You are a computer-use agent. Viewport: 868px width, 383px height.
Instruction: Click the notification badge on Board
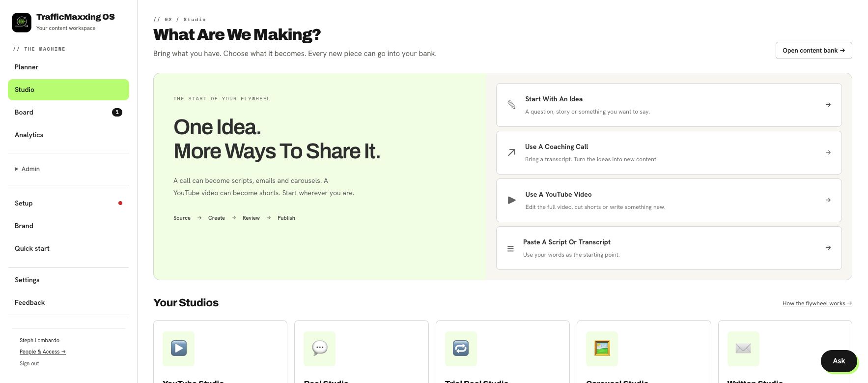click(117, 112)
